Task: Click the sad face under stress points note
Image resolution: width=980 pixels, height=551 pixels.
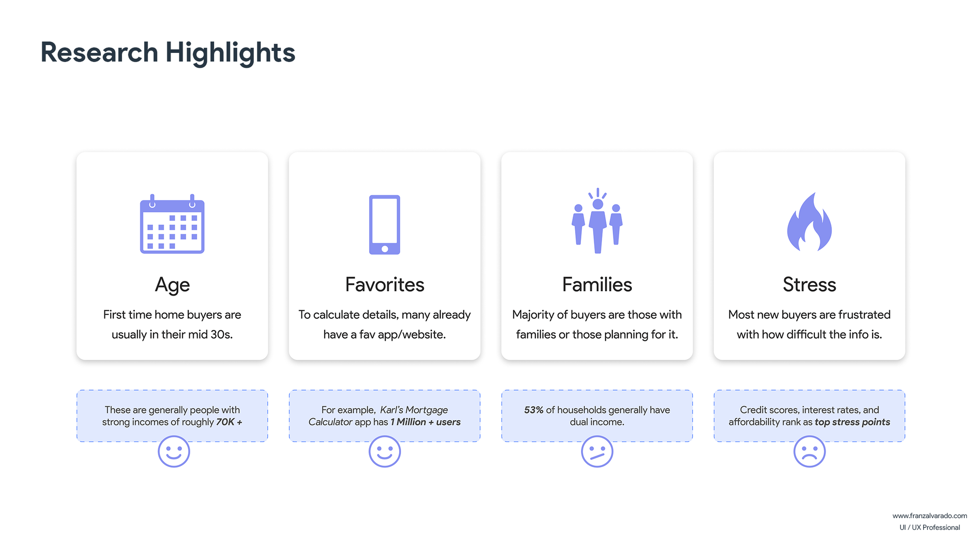Action: coord(809,451)
